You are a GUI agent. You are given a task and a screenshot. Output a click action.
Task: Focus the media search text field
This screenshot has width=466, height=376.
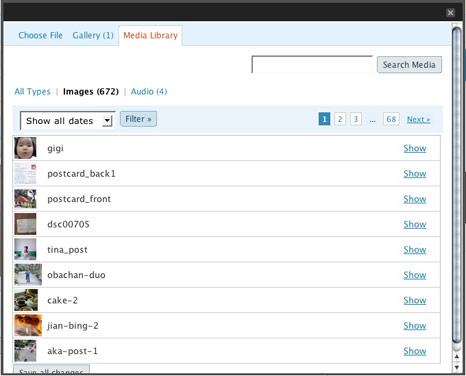(312, 64)
